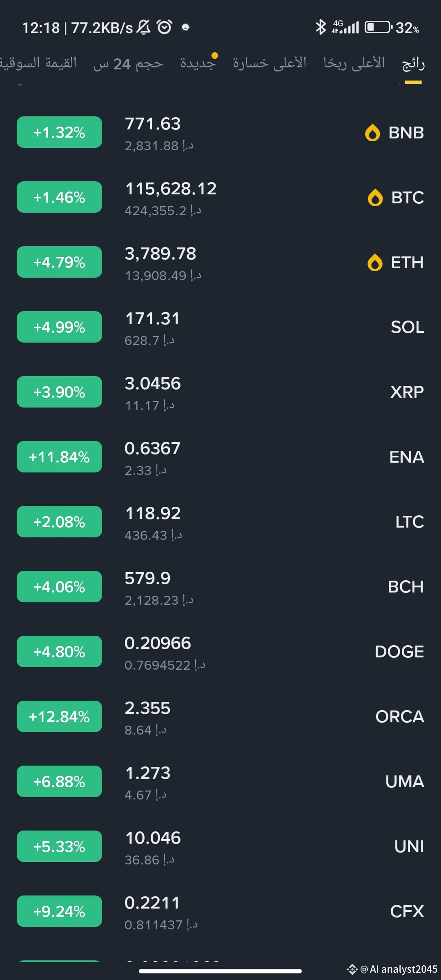Viewport: 441px width, 980px height.
Task: Tap the flame icon beside BTC
Action: click(x=375, y=198)
